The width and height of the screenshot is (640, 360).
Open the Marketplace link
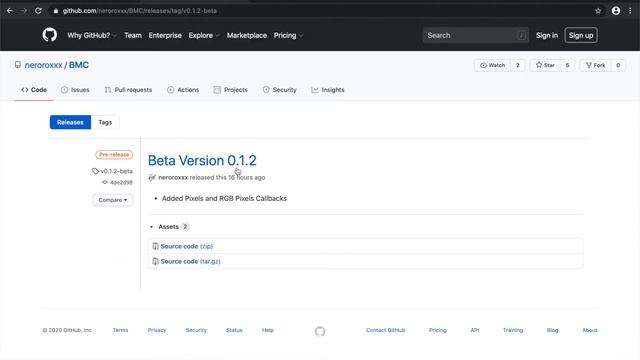coord(247,36)
